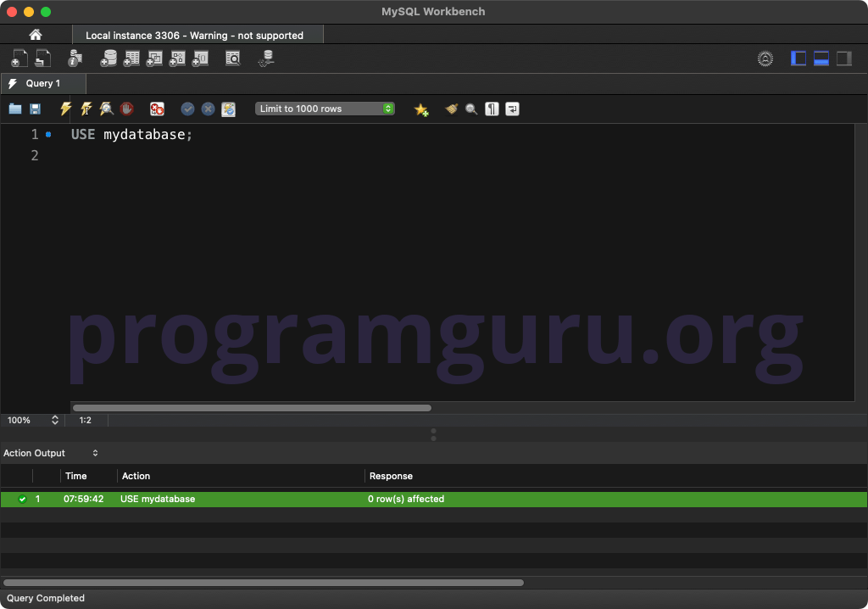Create a new function icon
Screen dimensions: 868x609
point(200,59)
